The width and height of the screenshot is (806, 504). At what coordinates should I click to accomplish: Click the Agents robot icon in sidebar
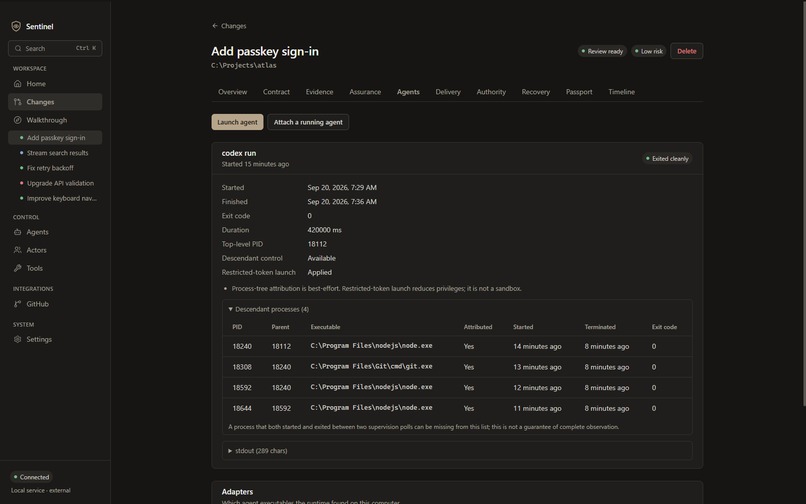click(x=17, y=232)
